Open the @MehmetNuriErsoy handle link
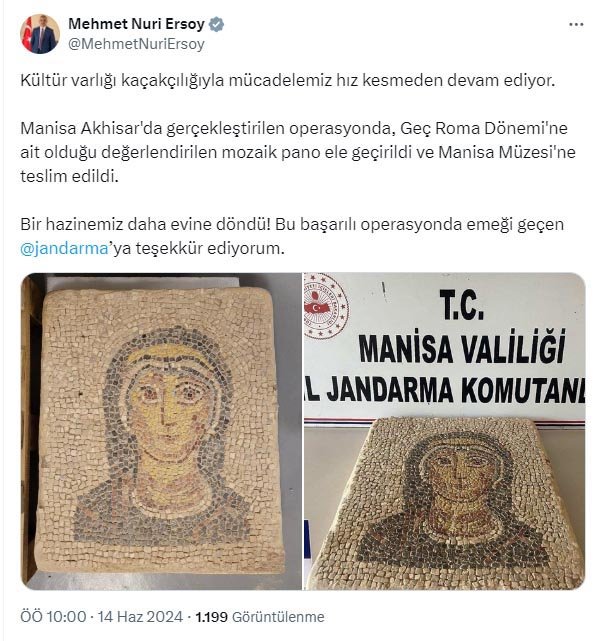This screenshot has width=602, height=641. tap(137, 44)
